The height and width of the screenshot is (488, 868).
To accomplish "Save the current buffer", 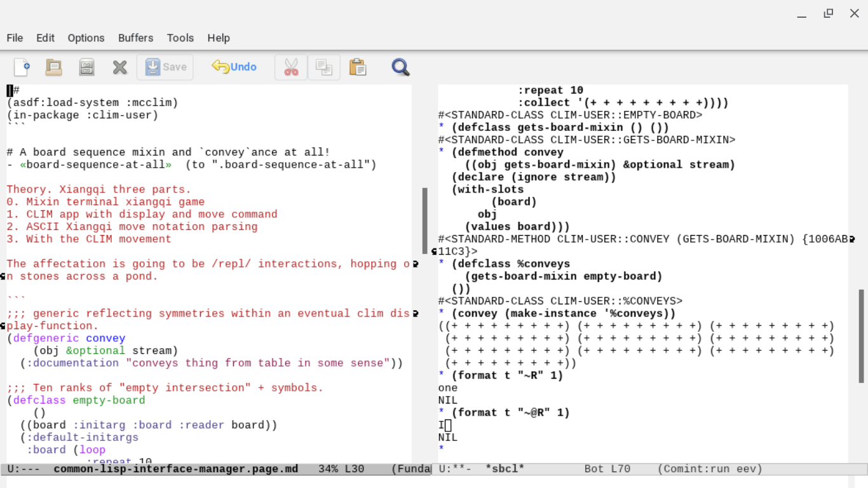I will click(x=165, y=67).
